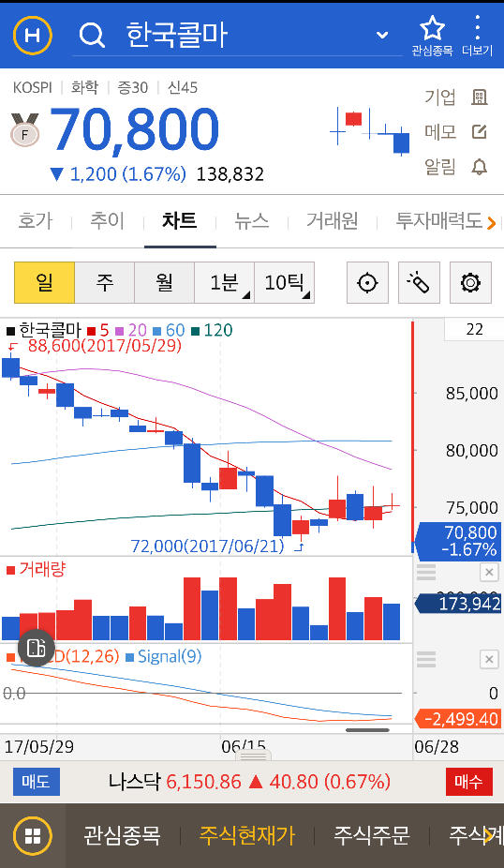Image resolution: width=504 pixels, height=868 pixels.
Task: Close the 거래량 volume panel
Action: tap(488, 572)
